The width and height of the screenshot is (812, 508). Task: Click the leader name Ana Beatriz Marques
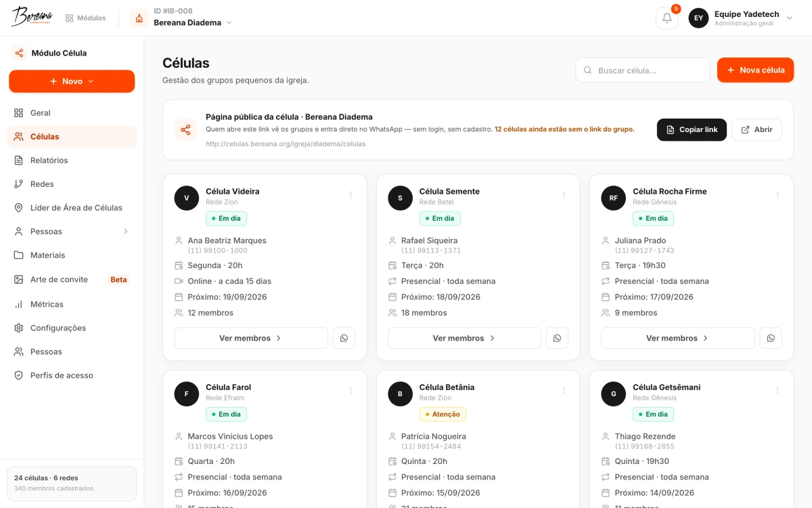pos(227,240)
